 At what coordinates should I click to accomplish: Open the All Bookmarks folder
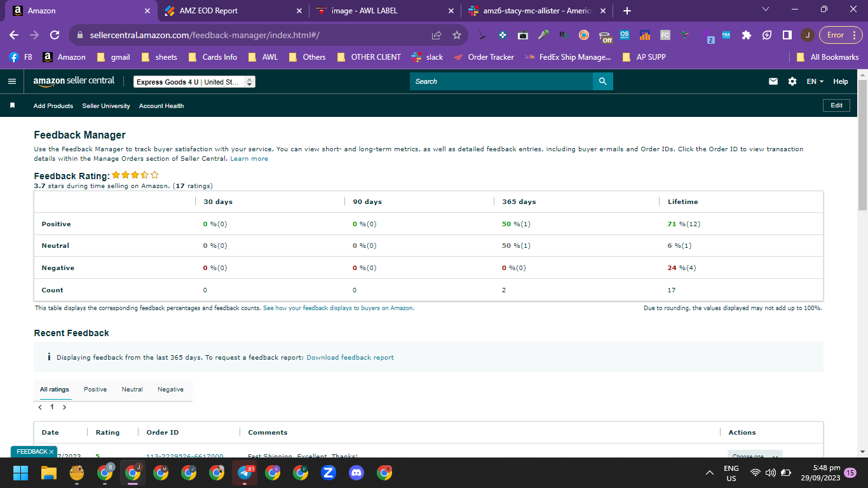pos(827,57)
